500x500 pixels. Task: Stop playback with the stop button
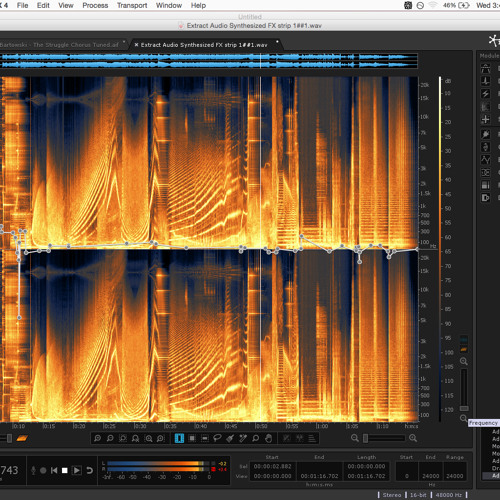[65, 470]
